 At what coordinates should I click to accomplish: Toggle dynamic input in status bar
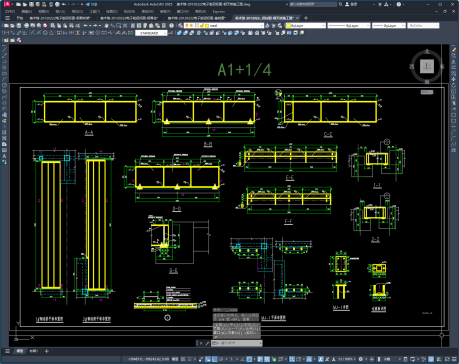(208, 359)
